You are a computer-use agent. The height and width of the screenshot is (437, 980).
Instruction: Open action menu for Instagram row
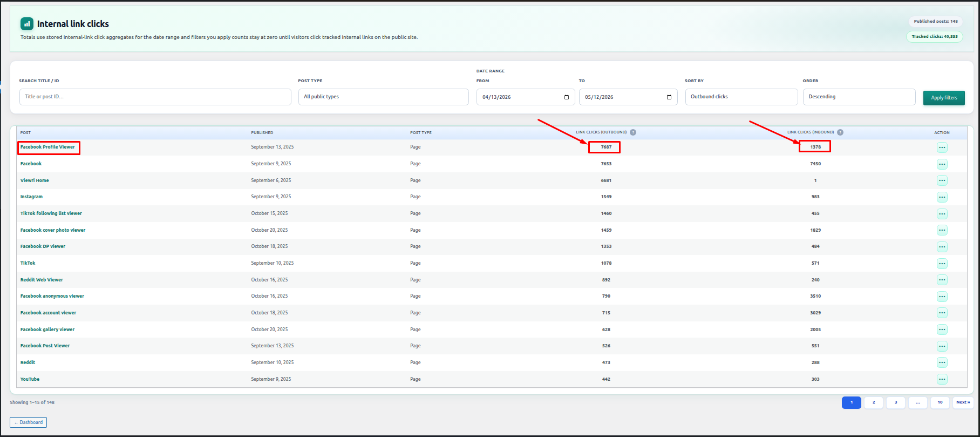click(942, 197)
